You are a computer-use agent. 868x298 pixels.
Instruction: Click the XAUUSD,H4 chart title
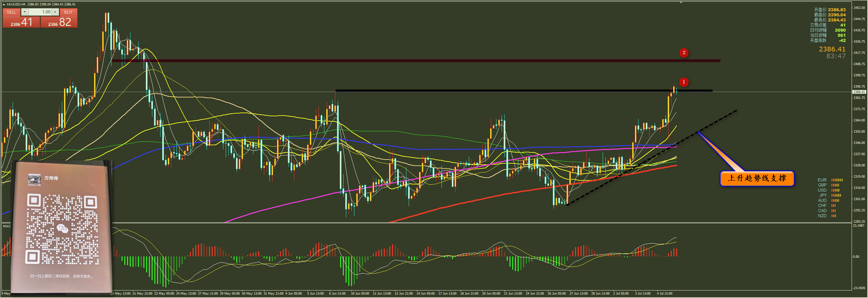tap(16, 4)
